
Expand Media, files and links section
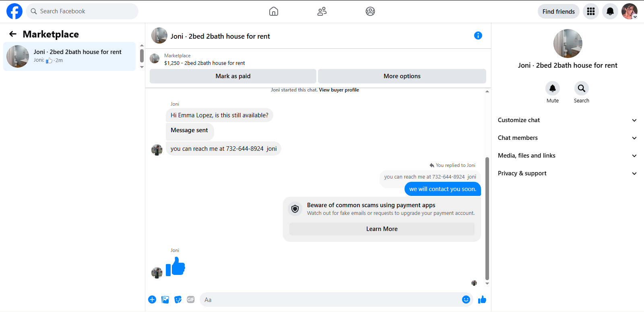pos(568,156)
